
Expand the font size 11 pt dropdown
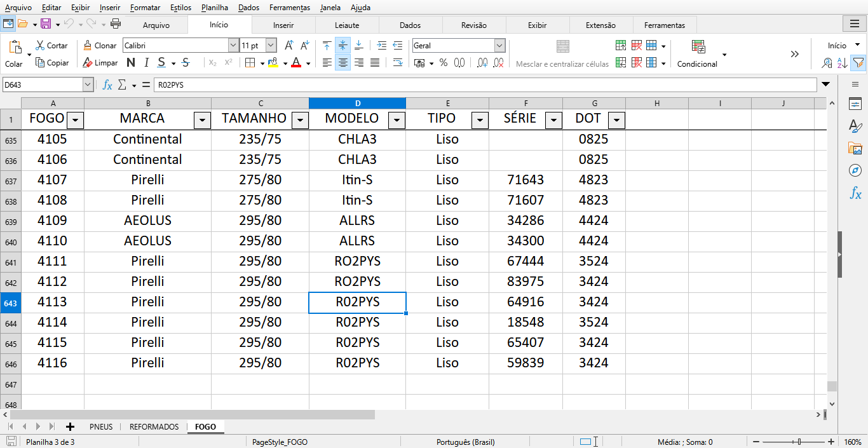click(x=271, y=46)
